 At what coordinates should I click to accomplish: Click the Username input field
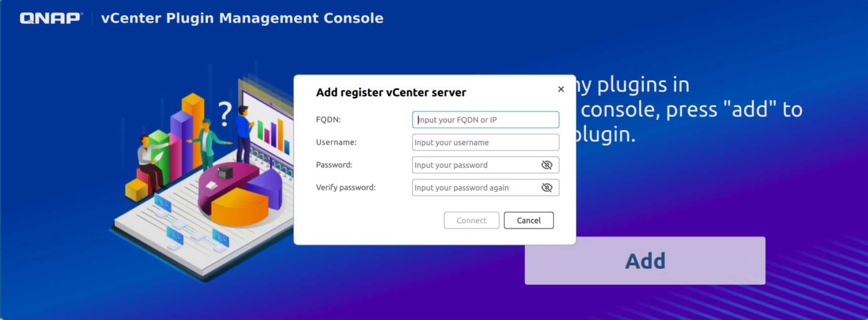tap(485, 143)
